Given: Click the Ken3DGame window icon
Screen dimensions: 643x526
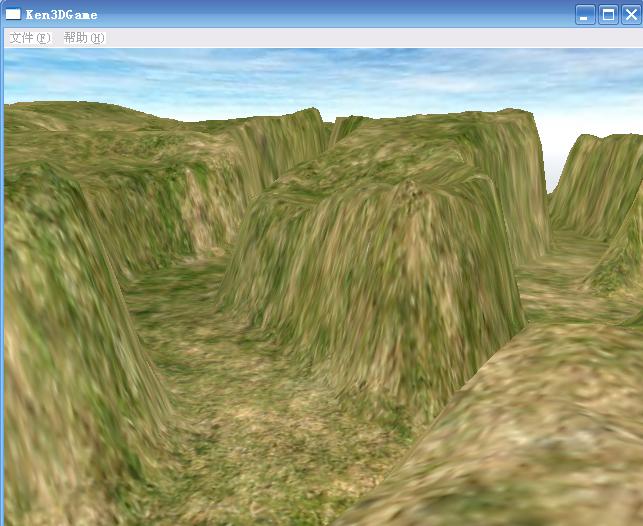Looking at the screenshot, I should [x=13, y=14].
